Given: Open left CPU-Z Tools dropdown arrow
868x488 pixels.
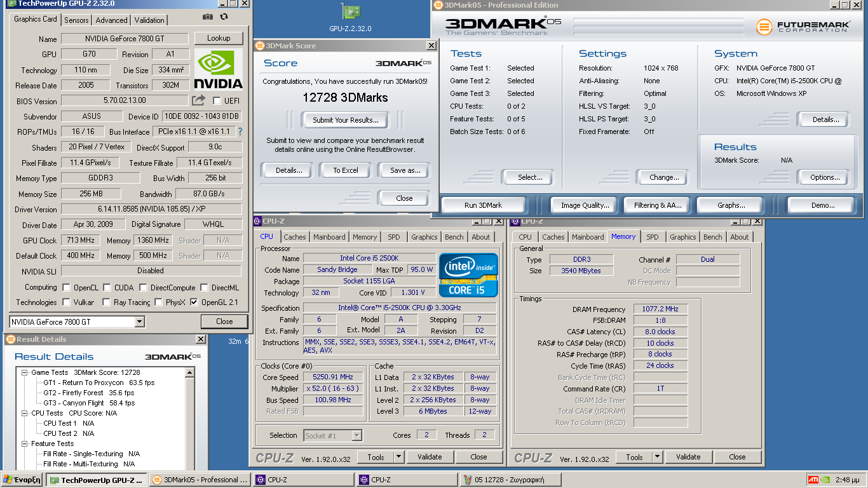Looking at the screenshot, I should (398, 457).
